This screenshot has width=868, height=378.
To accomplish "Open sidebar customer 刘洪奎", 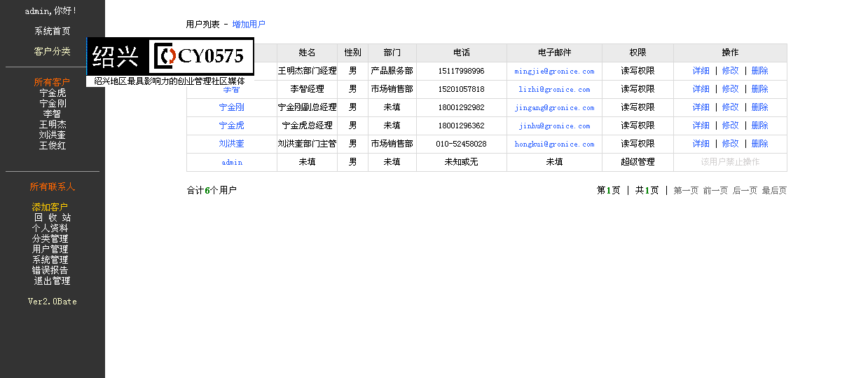I will [53, 135].
